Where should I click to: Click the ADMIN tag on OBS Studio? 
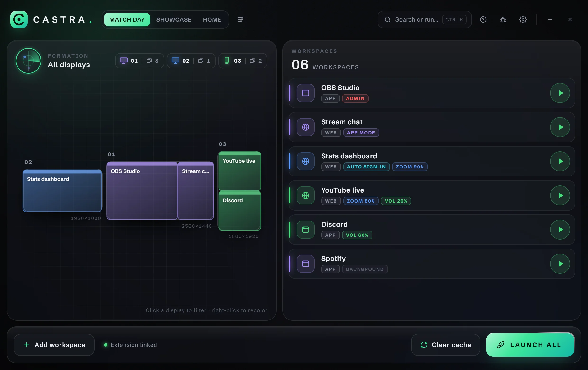[355, 98]
